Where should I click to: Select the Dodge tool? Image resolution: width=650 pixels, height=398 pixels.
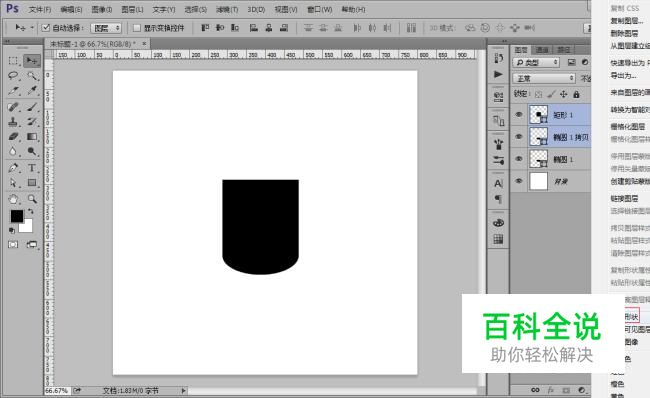click(x=32, y=151)
